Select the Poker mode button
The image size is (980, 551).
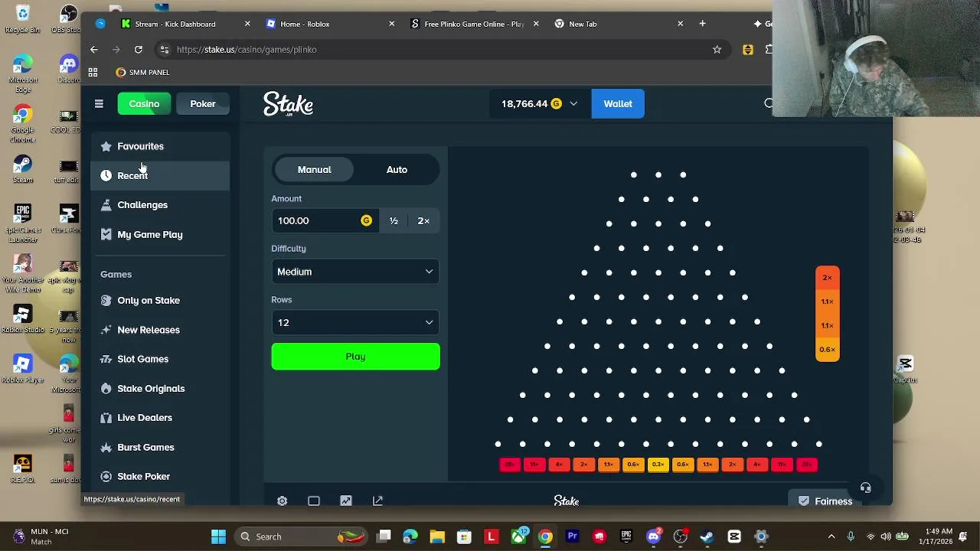(x=203, y=103)
